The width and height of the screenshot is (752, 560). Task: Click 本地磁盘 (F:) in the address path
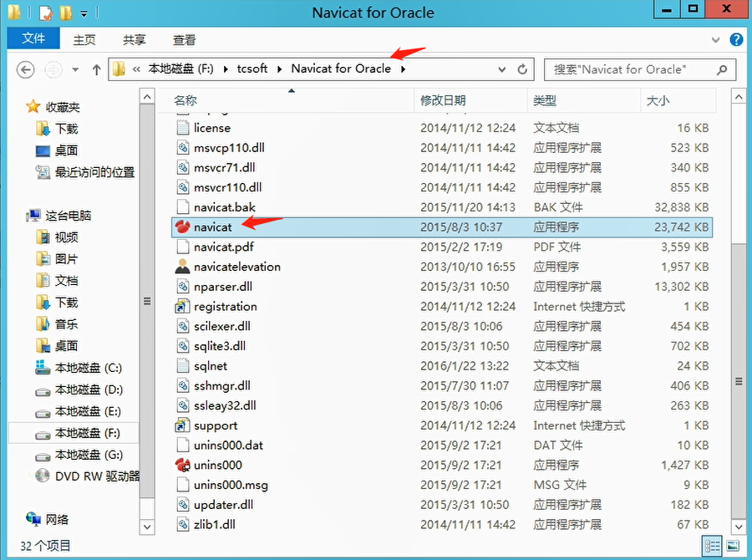[180, 69]
